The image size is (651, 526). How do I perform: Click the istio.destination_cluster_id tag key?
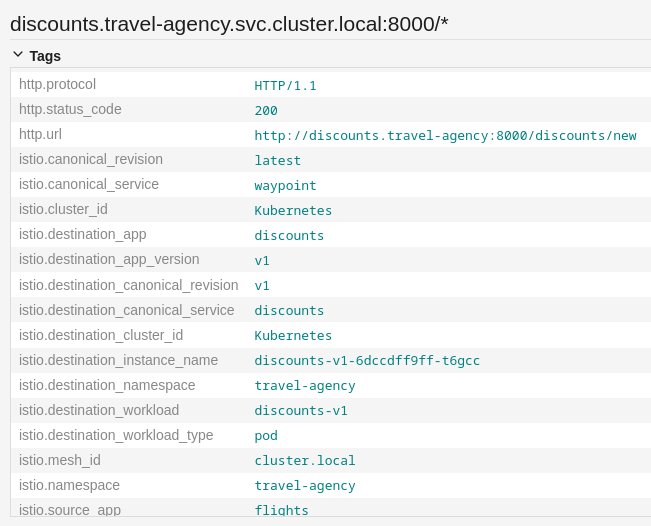coord(101,335)
